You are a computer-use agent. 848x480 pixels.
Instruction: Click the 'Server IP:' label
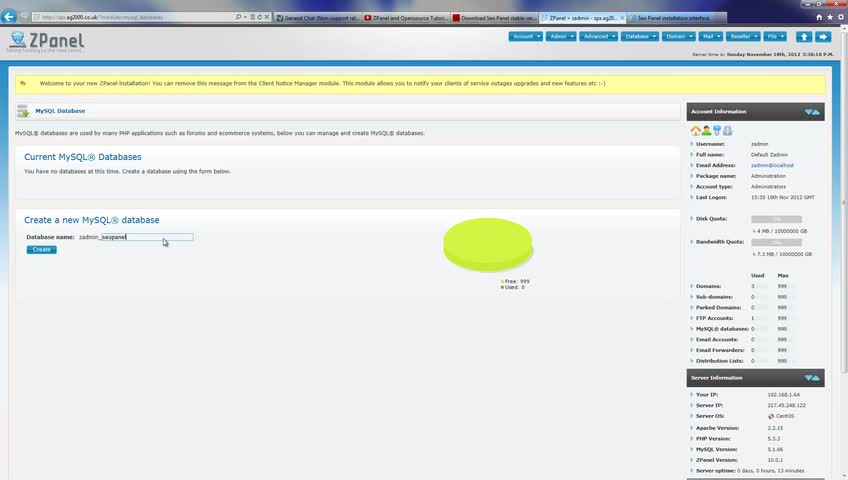click(709, 405)
